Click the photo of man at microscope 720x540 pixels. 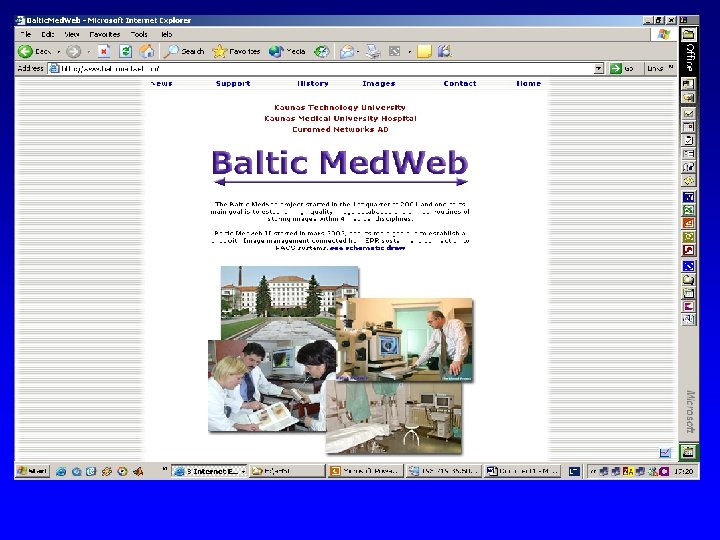pyautogui.click(x=405, y=340)
